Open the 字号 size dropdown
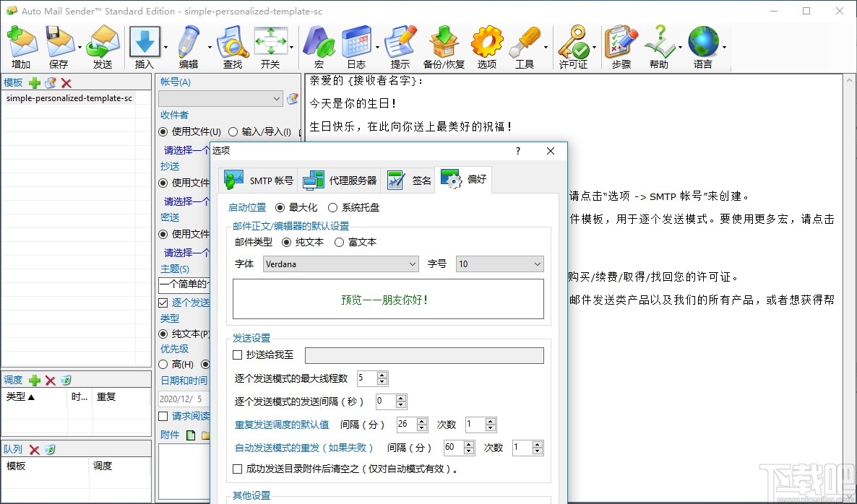 [538, 264]
